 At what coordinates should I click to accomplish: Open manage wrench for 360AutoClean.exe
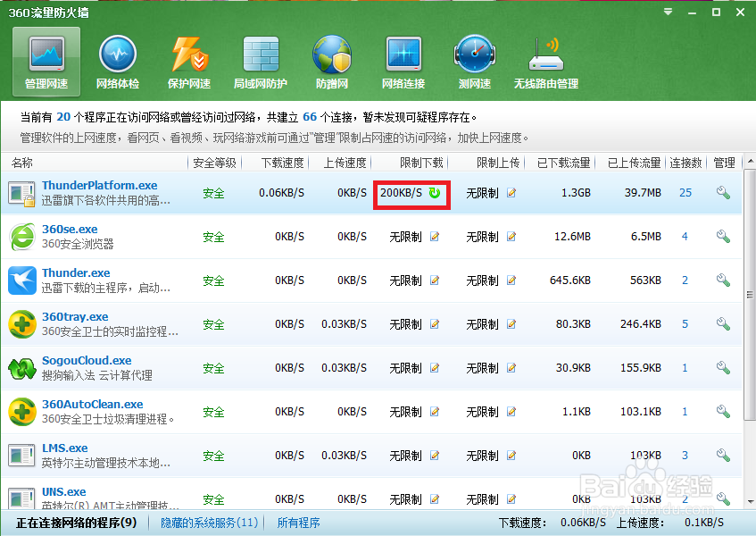(723, 412)
